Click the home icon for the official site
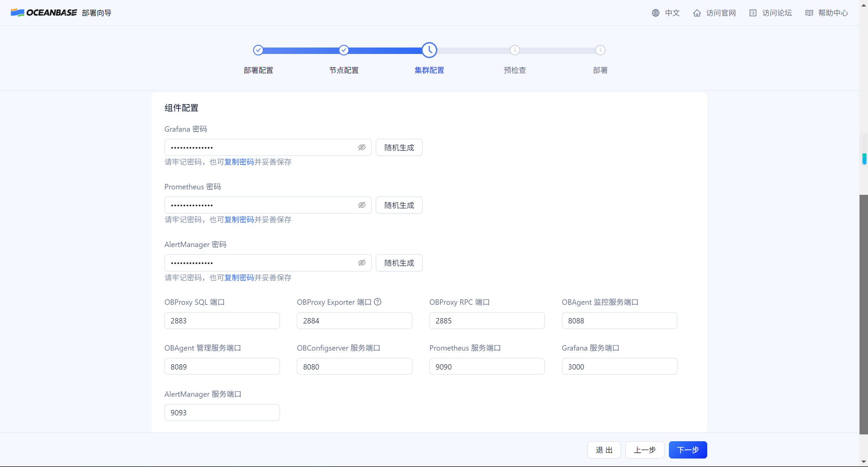The width and height of the screenshot is (868, 467). point(697,13)
